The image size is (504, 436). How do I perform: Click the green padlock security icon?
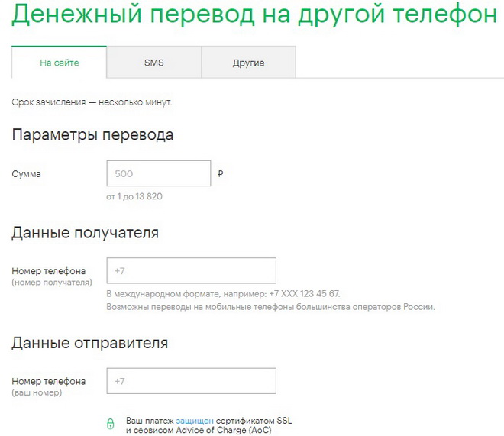(x=110, y=424)
